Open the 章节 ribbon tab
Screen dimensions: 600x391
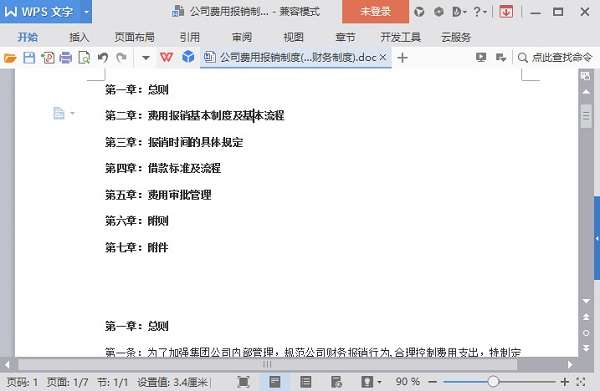pyautogui.click(x=345, y=37)
